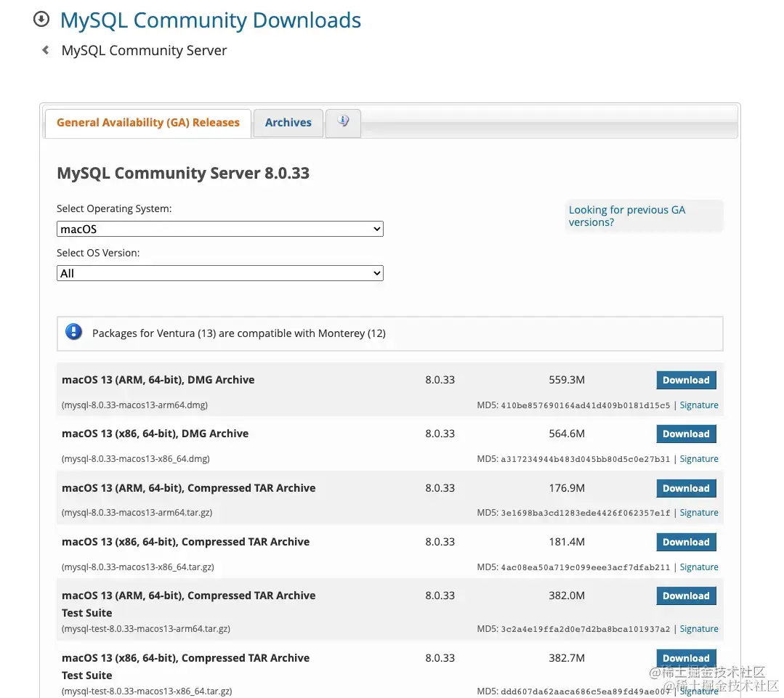This screenshot has width=784, height=698.
Task: Open Signature link for mysql-8.0.33-macos13-x86_64.dmg
Action: click(x=699, y=458)
